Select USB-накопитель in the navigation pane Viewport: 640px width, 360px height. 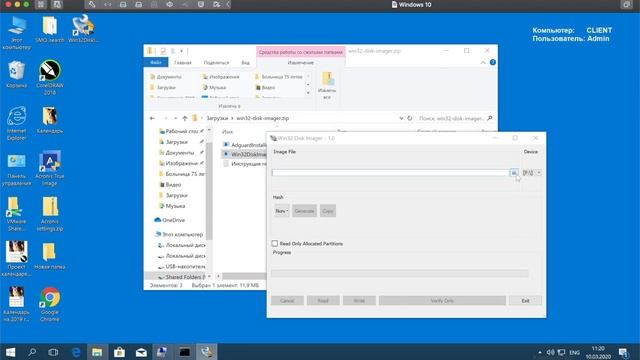[x=182, y=266]
